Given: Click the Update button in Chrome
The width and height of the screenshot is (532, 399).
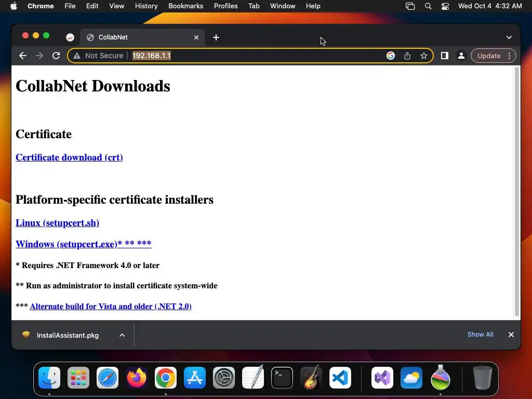Looking at the screenshot, I should (489, 56).
